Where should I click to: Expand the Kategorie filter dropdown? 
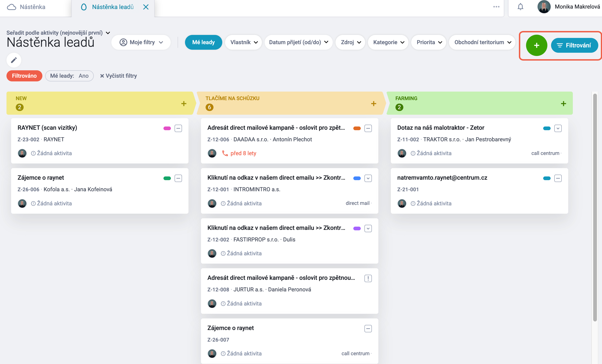[x=388, y=42]
